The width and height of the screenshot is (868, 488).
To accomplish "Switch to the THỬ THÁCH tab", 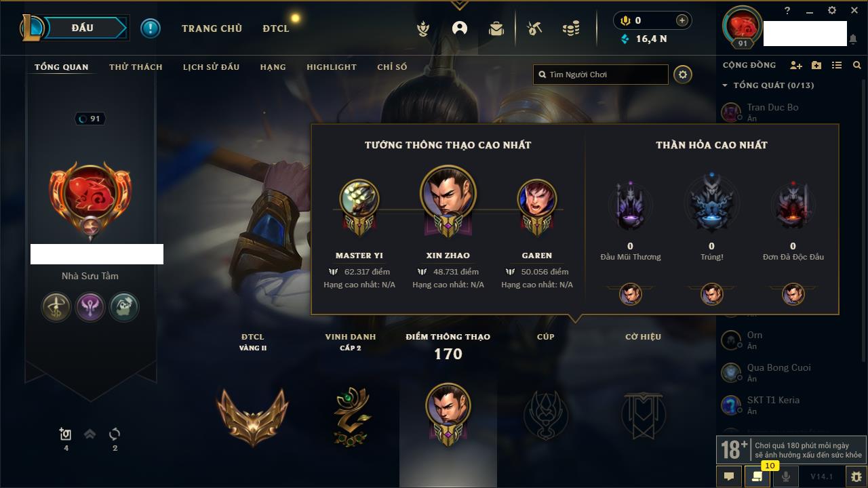I will tap(136, 67).
